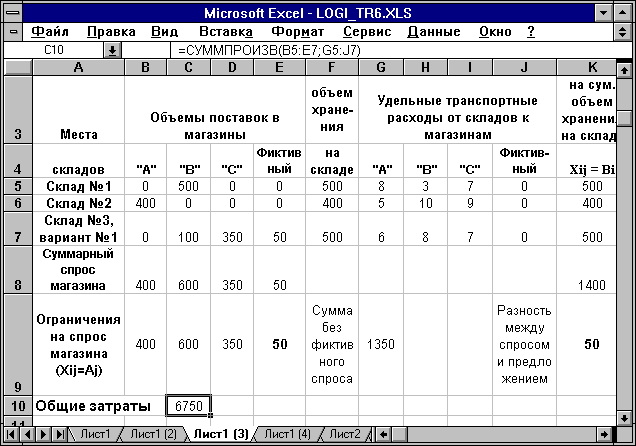Go to last sheet tab arrow
The width and height of the screenshot is (636, 446).
coord(60,435)
